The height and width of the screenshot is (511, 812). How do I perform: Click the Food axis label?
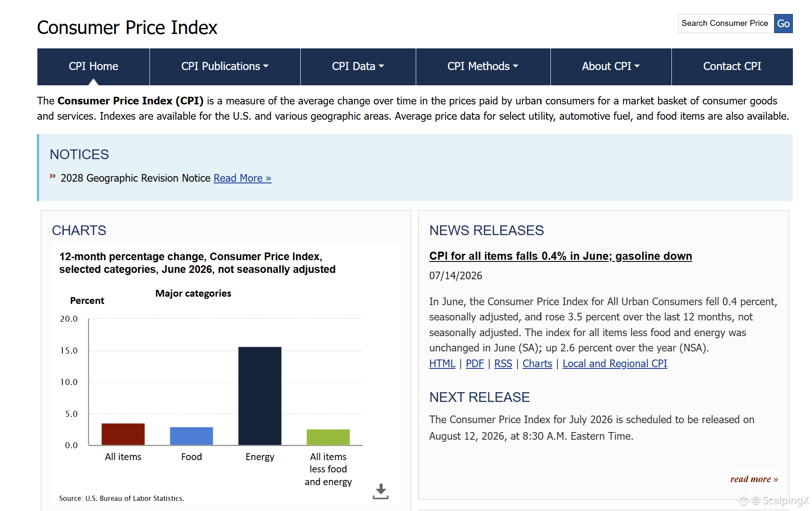pyautogui.click(x=192, y=457)
